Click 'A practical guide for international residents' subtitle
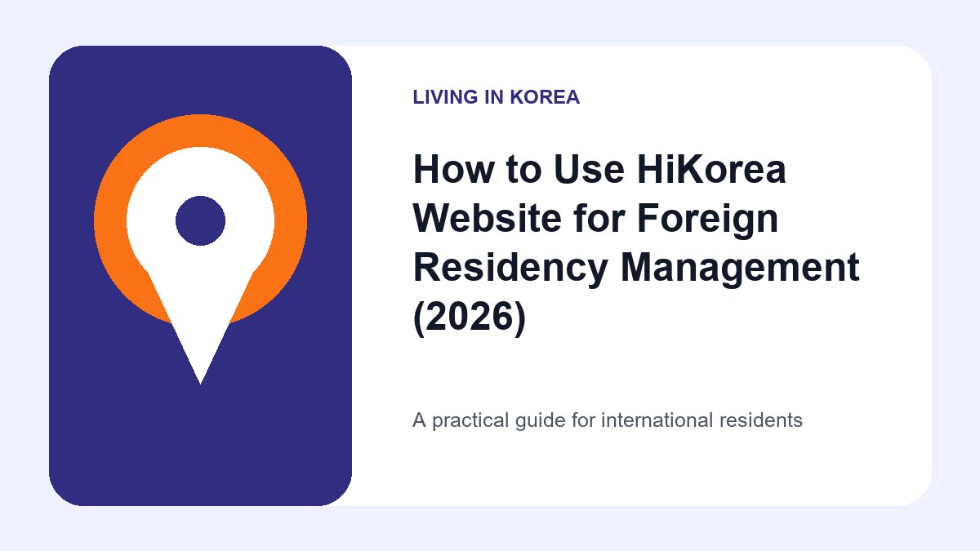Image resolution: width=980 pixels, height=551 pixels. point(608,420)
